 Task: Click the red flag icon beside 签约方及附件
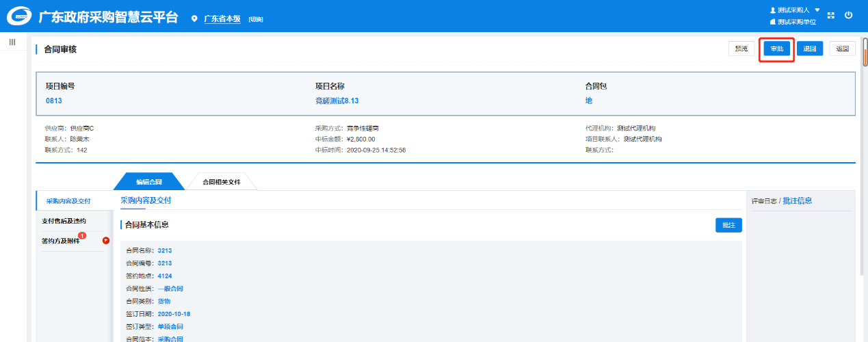click(106, 240)
